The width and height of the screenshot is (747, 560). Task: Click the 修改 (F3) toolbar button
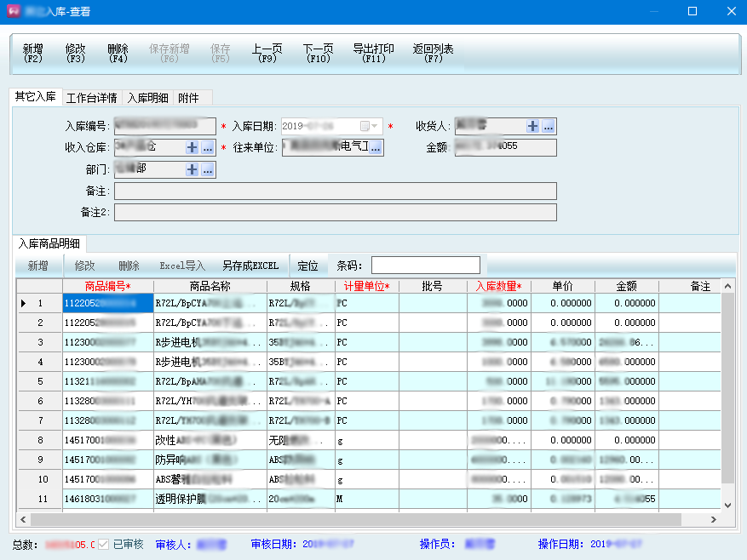(x=75, y=54)
